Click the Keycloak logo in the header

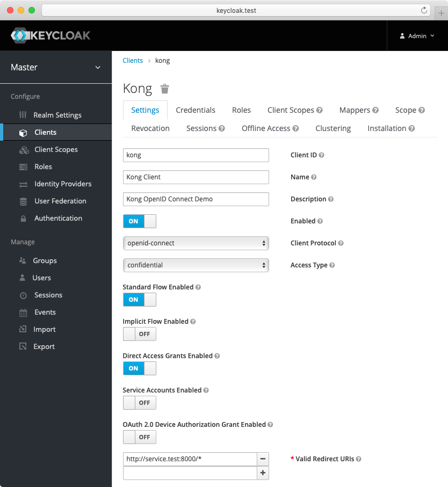pyautogui.click(x=50, y=35)
